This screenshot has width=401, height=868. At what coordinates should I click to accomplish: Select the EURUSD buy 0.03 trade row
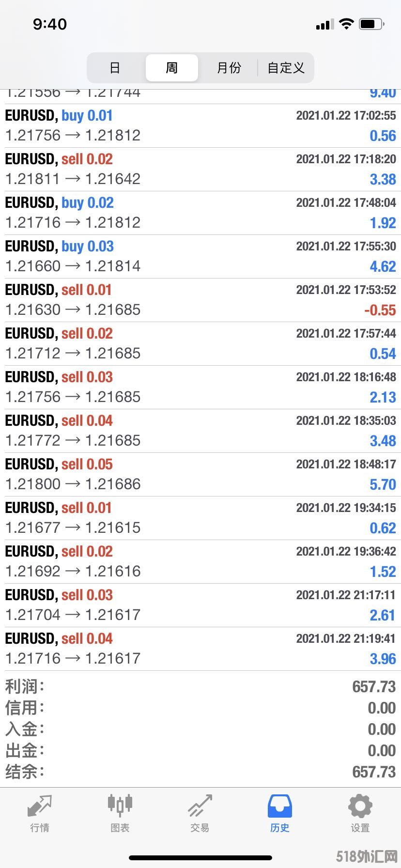tap(200, 257)
